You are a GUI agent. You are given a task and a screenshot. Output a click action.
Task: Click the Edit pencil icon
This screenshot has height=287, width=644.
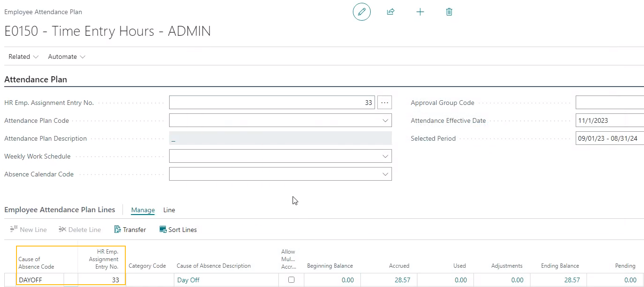point(361,12)
